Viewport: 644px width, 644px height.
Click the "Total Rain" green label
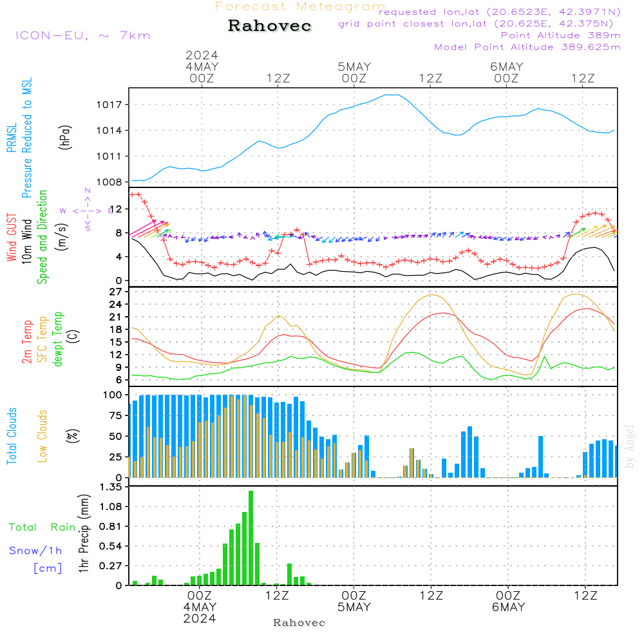(43, 527)
